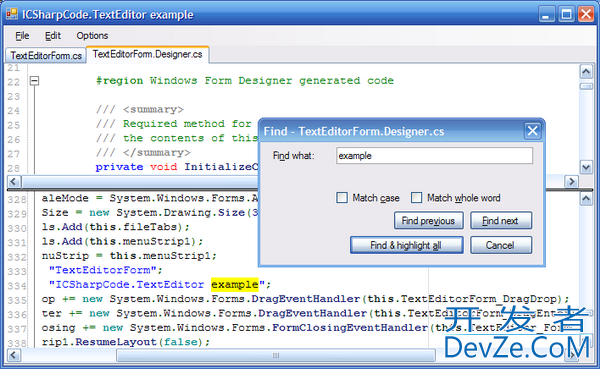The width and height of the screenshot is (600, 369).
Task: Click the #region Windows Form Designer text
Action: coord(245,81)
